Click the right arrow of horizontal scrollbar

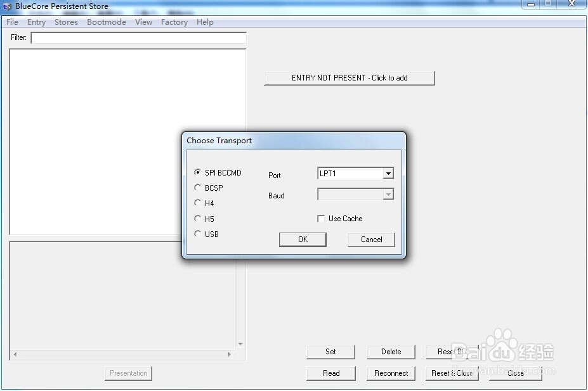230,354
